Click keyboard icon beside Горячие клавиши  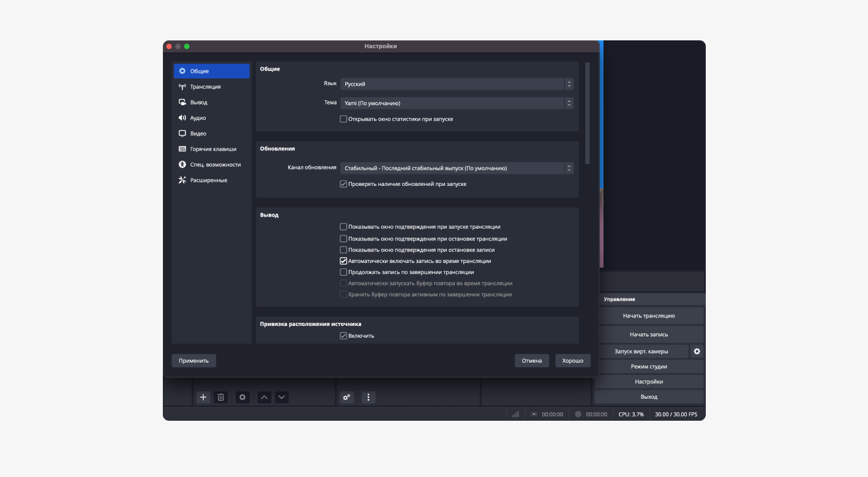[182, 149]
